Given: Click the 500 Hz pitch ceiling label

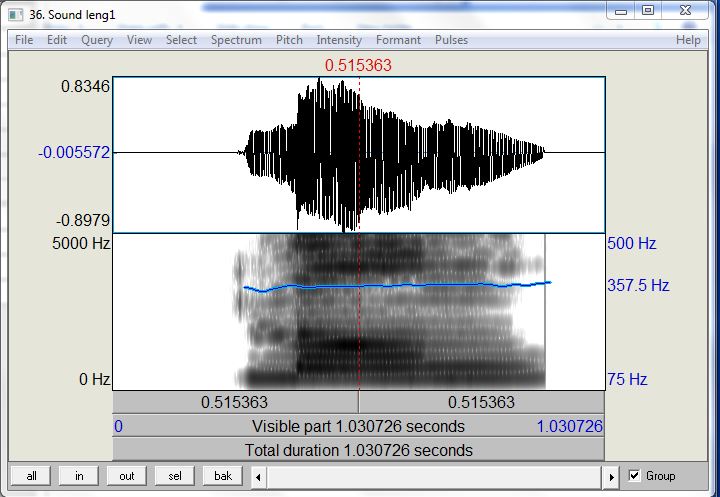Looking at the screenshot, I should [x=632, y=243].
